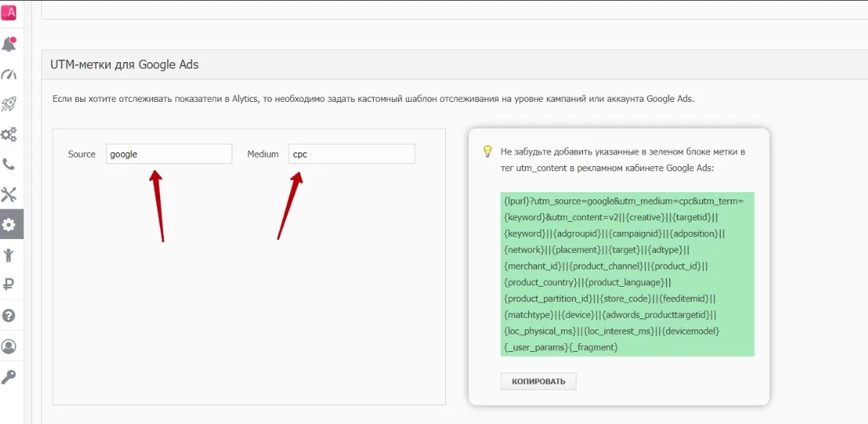This screenshot has height=424, width=868.
Task: Open the ruble billing icon
Action: point(9,284)
